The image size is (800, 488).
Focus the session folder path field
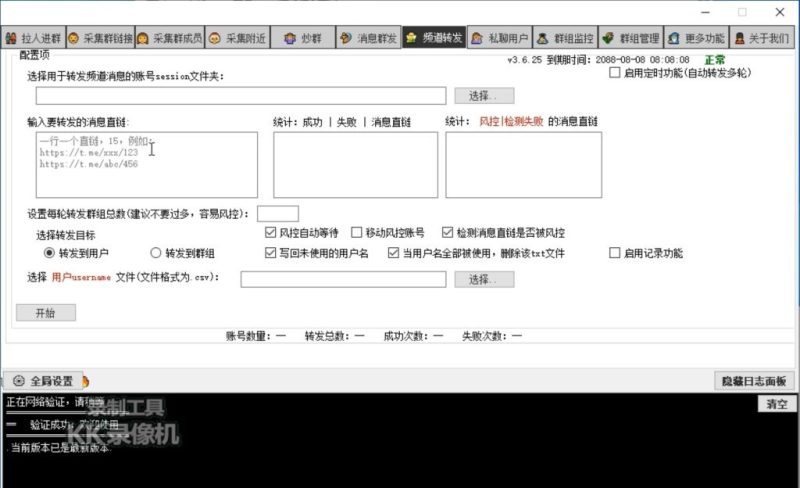click(241, 95)
